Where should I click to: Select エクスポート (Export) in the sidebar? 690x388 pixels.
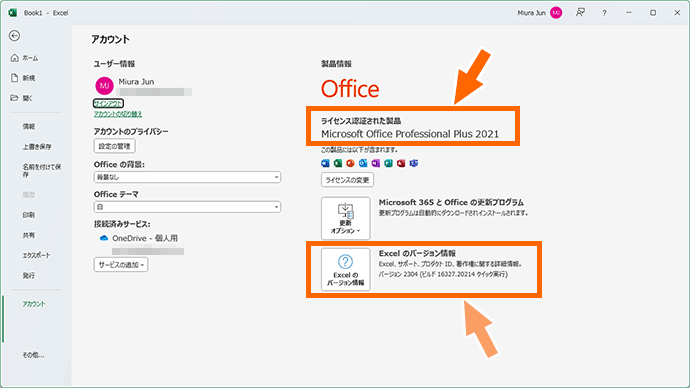[x=36, y=255]
